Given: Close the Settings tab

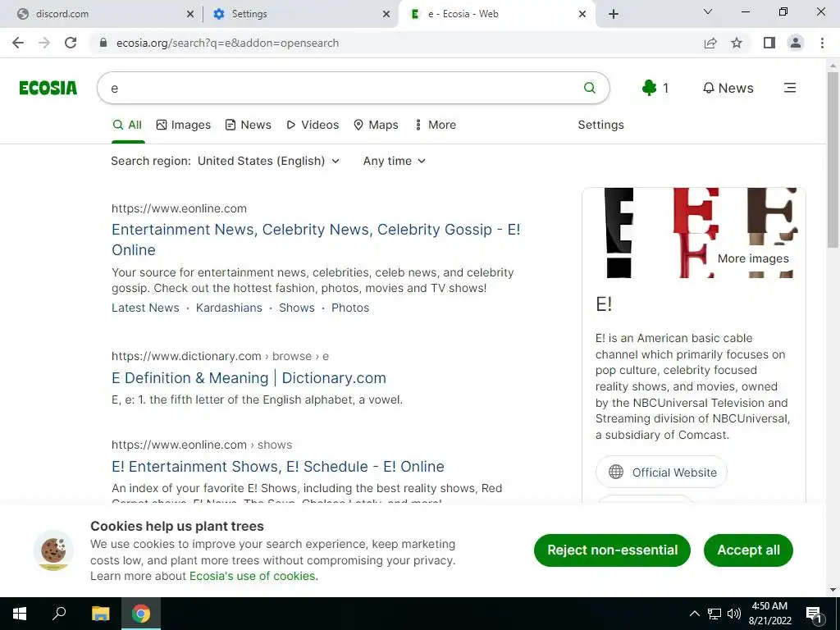Looking at the screenshot, I should [386, 14].
